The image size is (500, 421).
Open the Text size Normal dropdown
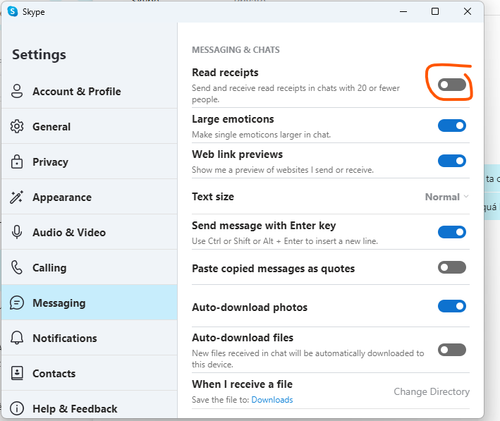447,197
